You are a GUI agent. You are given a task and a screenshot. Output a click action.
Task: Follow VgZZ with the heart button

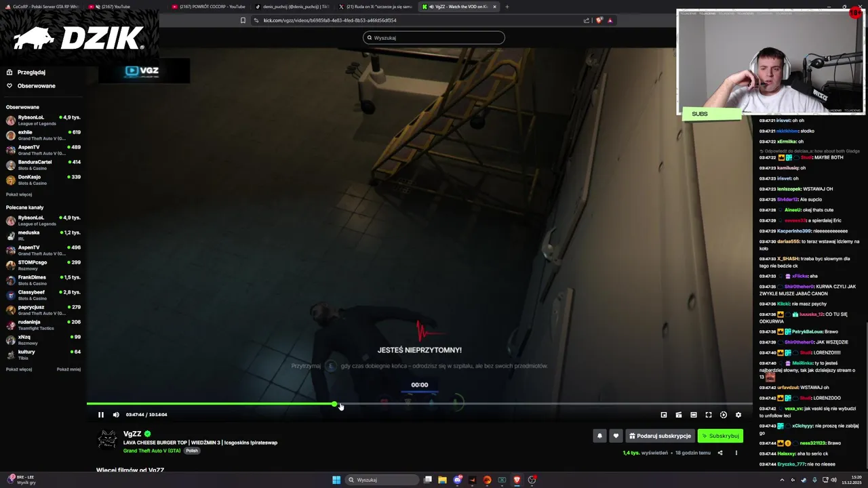(x=616, y=436)
